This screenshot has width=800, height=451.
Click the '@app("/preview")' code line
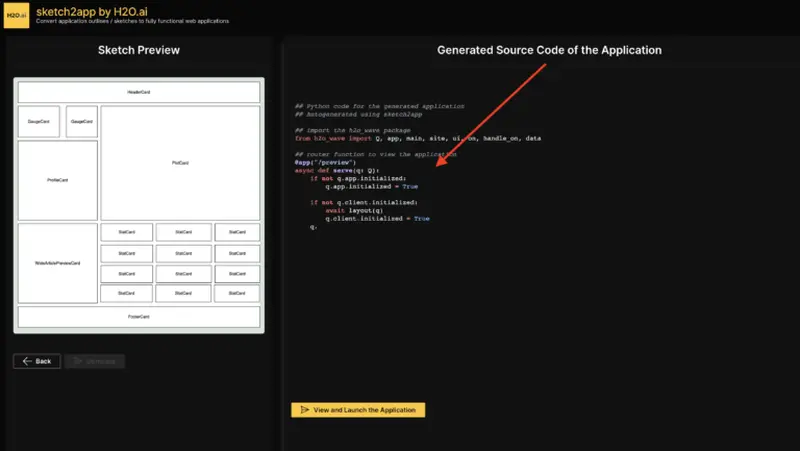(x=326, y=162)
